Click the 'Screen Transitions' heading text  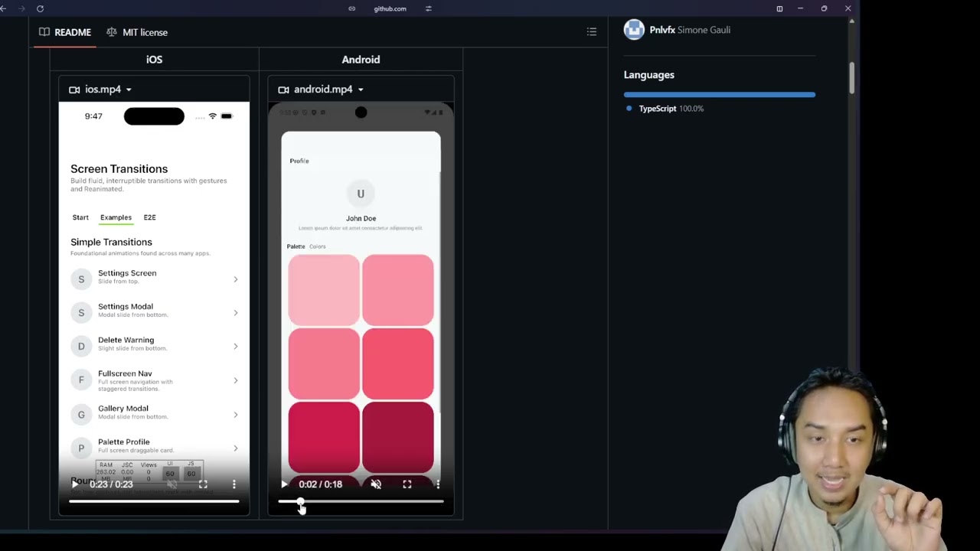click(x=119, y=169)
